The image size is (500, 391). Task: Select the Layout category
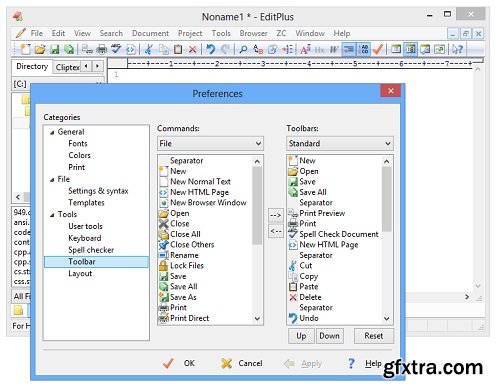pos(80,274)
